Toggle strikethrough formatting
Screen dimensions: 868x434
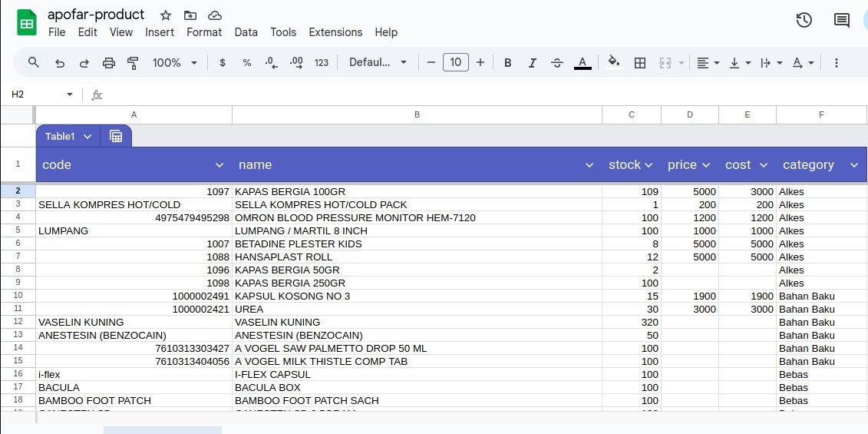(557, 63)
